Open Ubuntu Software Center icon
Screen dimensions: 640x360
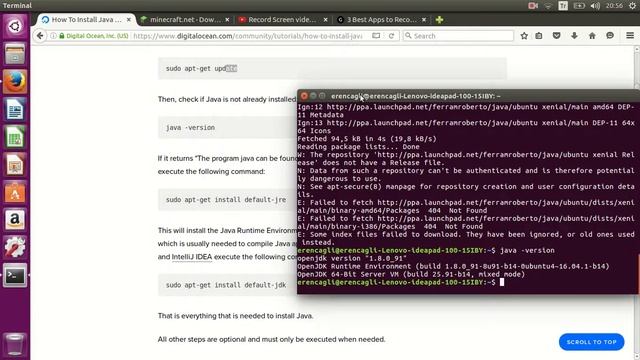[x=15, y=192]
